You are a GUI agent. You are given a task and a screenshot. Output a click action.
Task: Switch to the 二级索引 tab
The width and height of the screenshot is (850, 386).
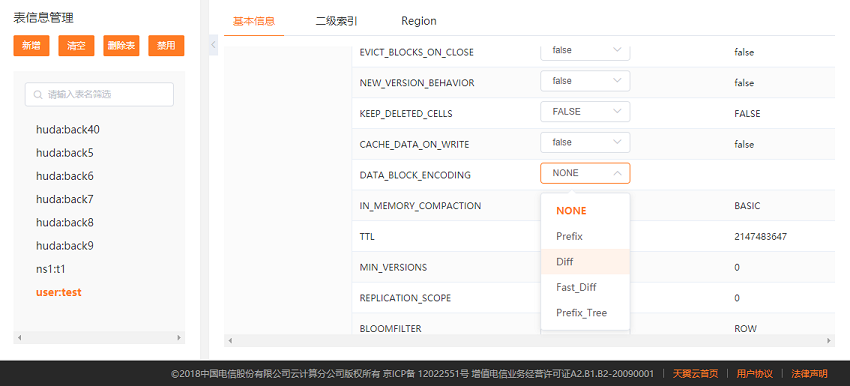coord(337,21)
